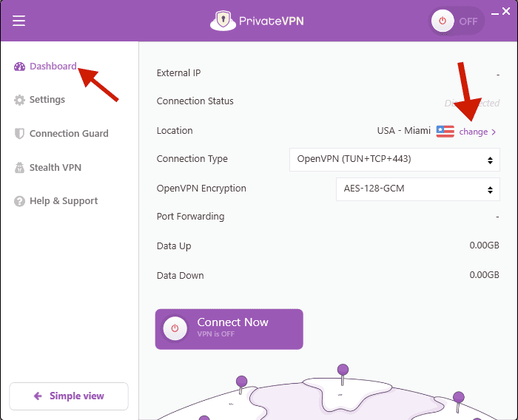Click the Connection Guard shield icon
The width and height of the screenshot is (518, 420).
pos(19,133)
